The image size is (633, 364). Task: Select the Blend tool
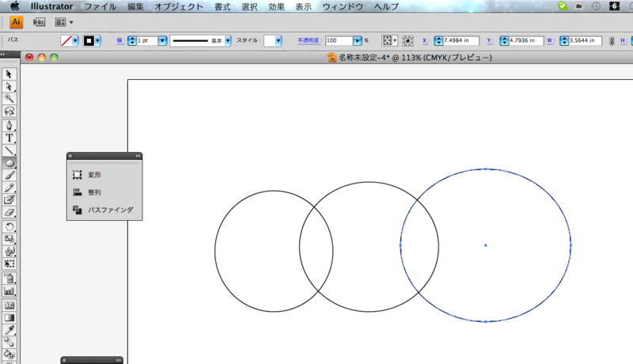coord(9,342)
